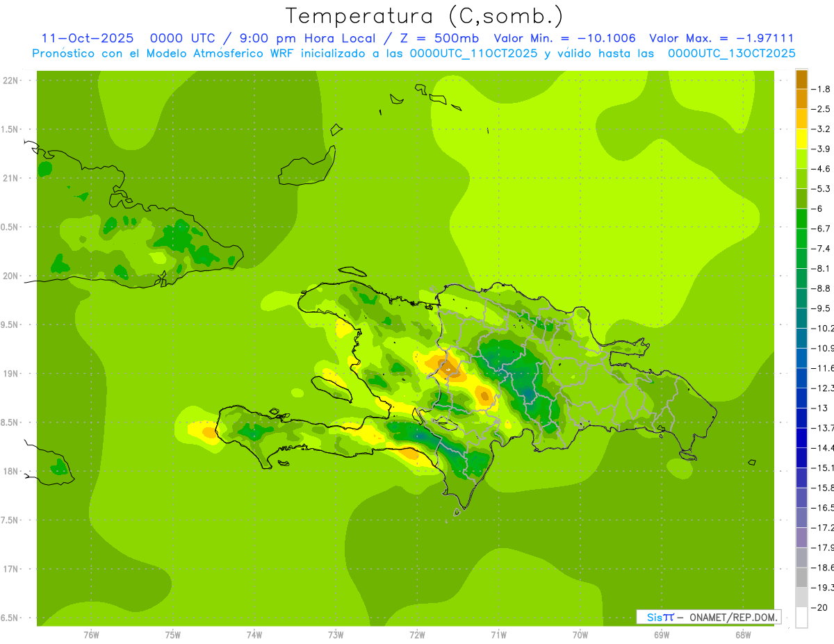This screenshot has width=834, height=644.
Task: Click the 18N latitude axis label
Action: pyautogui.click(x=10, y=472)
